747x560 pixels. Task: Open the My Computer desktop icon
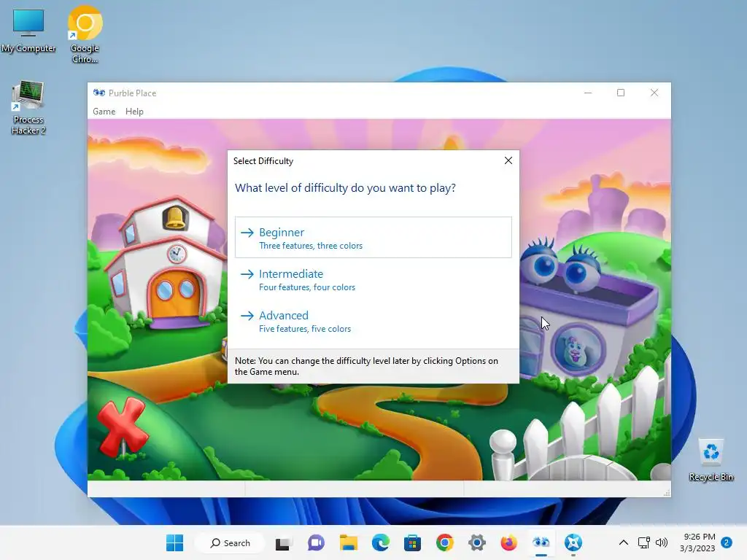pyautogui.click(x=28, y=31)
